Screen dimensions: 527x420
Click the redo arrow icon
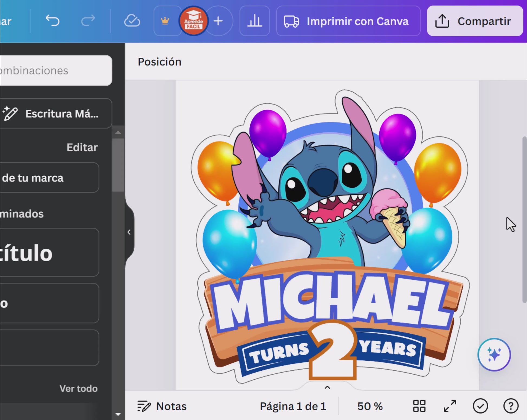click(x=88, y=21)
